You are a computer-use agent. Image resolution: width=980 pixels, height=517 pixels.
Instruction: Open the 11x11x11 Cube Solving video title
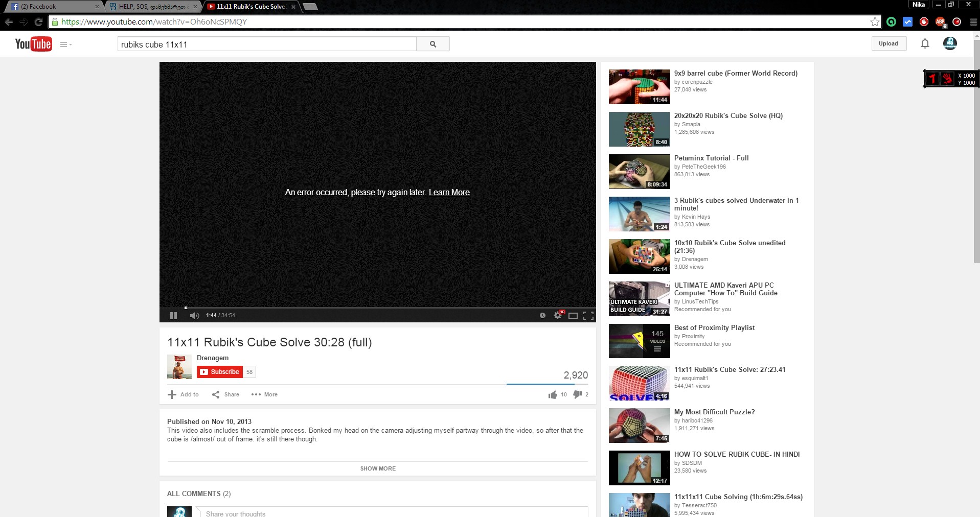738,497
